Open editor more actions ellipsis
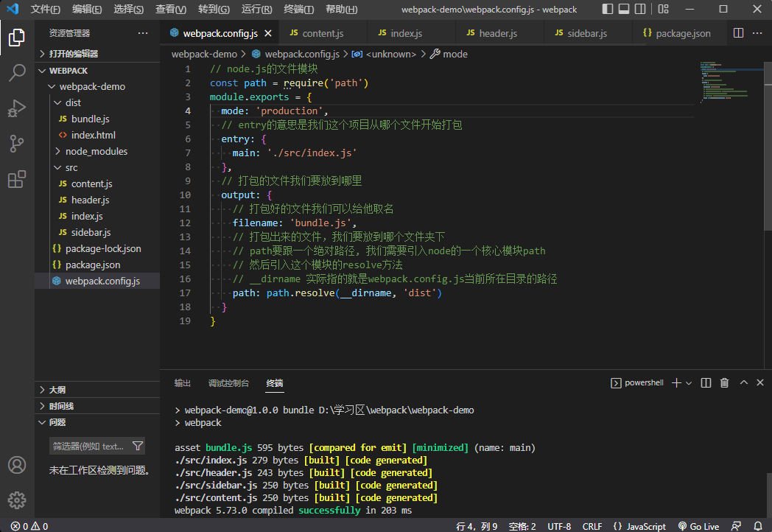The height and width of the screenshot is (532, 772). (757, 33)
